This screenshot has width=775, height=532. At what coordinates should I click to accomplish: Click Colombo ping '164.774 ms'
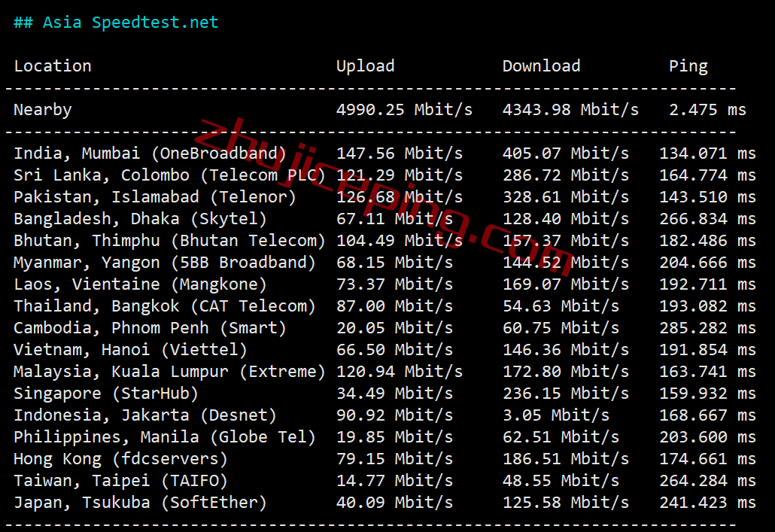[707, 175]
